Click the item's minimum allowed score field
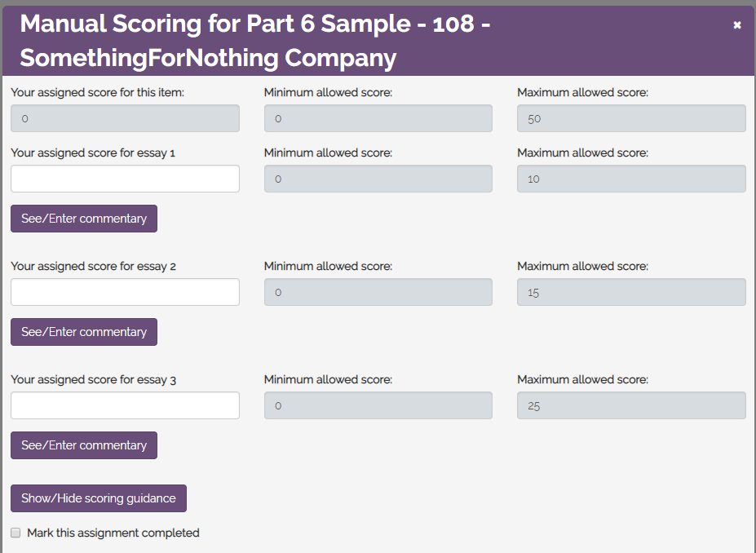Viewport: 756px width, 553px height. point(378,117)
